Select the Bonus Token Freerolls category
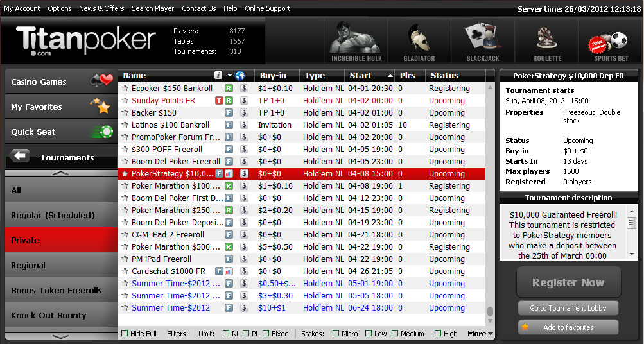 62,290
